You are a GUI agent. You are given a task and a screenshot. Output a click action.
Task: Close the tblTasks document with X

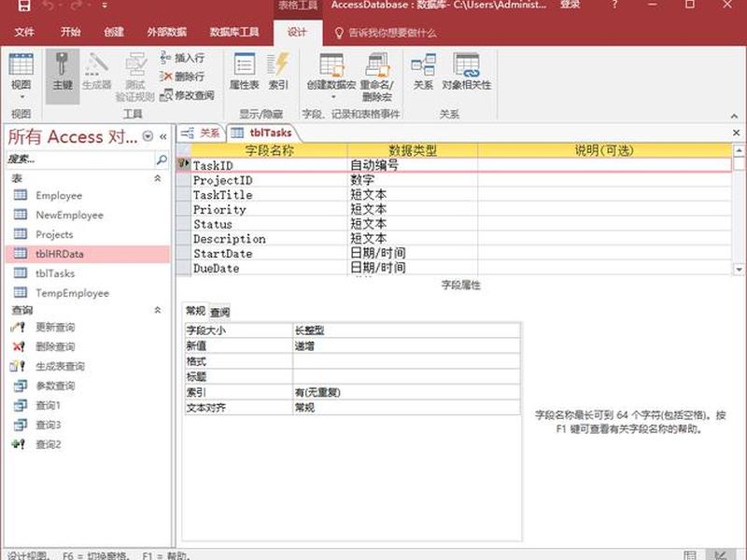point(736,133)
